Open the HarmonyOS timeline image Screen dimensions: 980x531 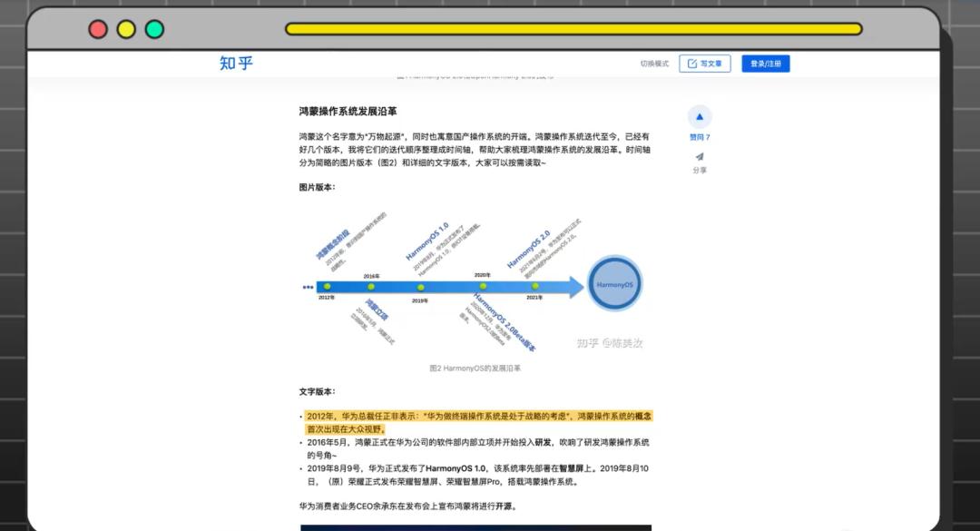475,283
